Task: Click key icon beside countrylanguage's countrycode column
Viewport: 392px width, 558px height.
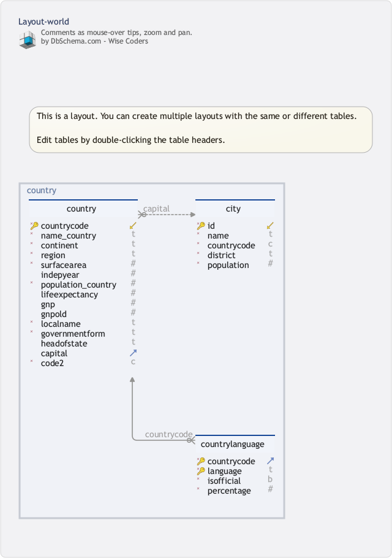Action: 200,461
